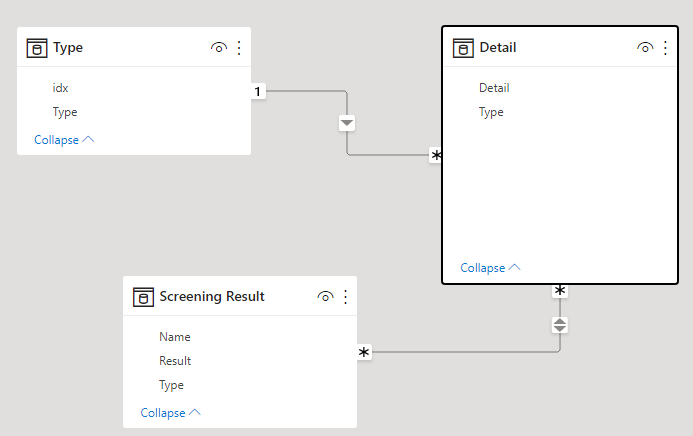Open more options for Screening Result table
Image resolution: width=693 pixels, height=436 pixels.
click(346, 297)
